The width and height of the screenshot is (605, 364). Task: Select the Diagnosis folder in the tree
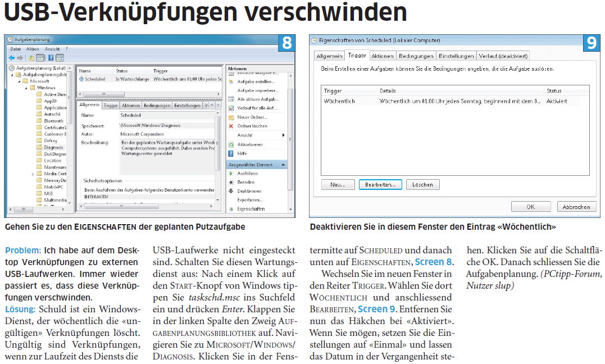53,147
